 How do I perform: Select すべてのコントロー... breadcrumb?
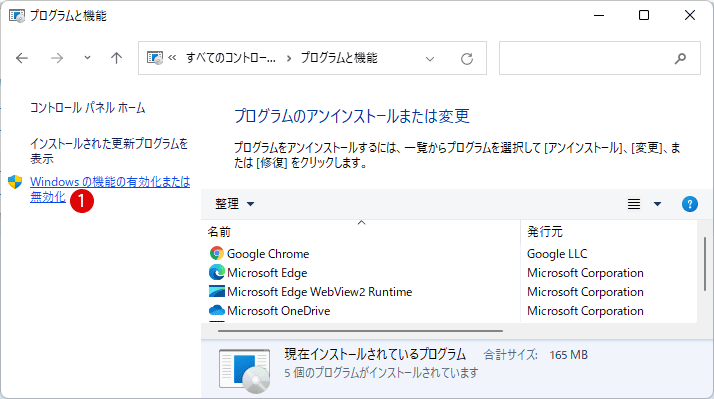(x=231, y=58)
